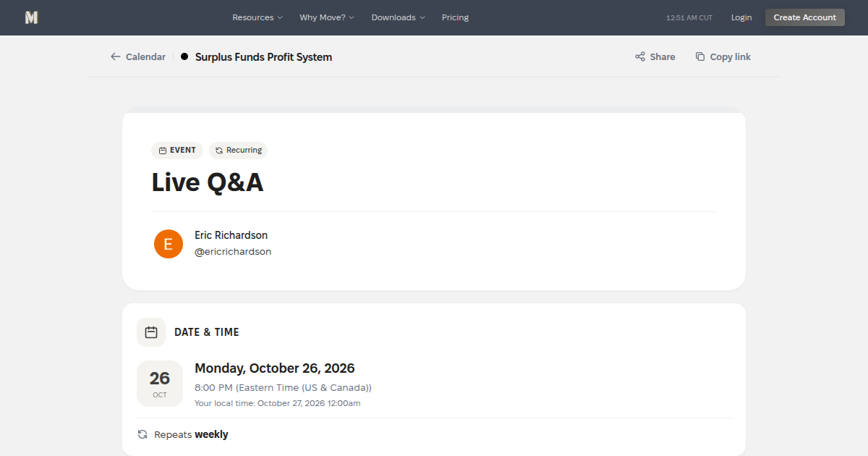Viewport: 868px width, 456px height.
Task: Click the Surplus Funds Profit System title
Action: tap(263, 56)
